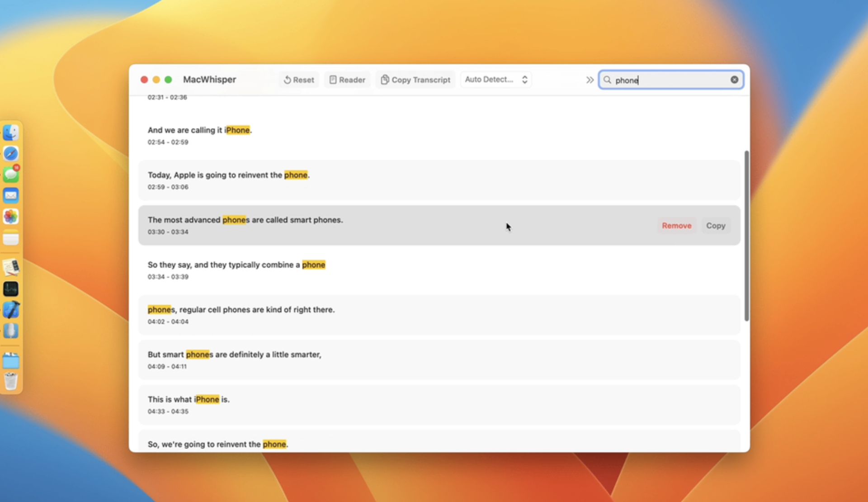Open Messages app in the dock

(11, 174)
